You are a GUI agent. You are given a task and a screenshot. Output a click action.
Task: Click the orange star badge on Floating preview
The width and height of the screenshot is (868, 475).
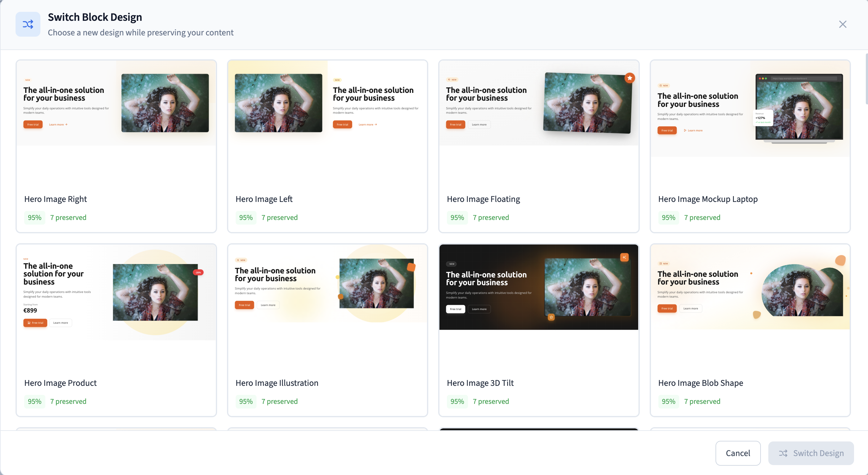click(629, 78)
